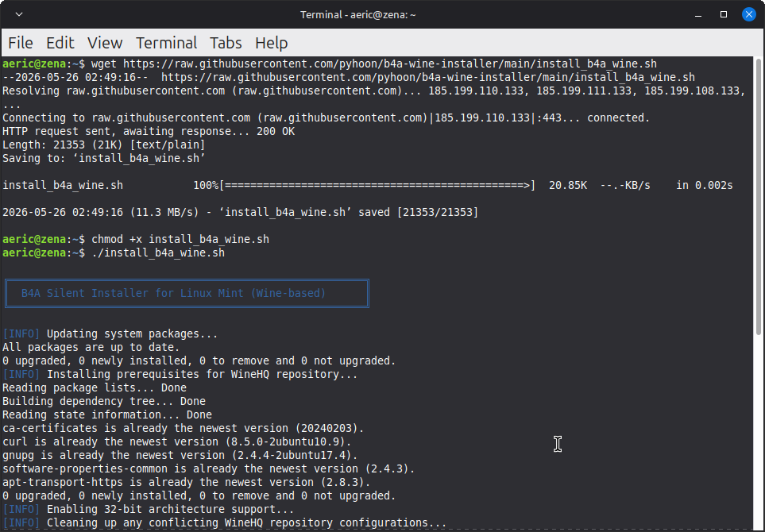The width and height of the screenshot is (765, 532).
Task: Close the Terminal window
Action: [749, 14]
